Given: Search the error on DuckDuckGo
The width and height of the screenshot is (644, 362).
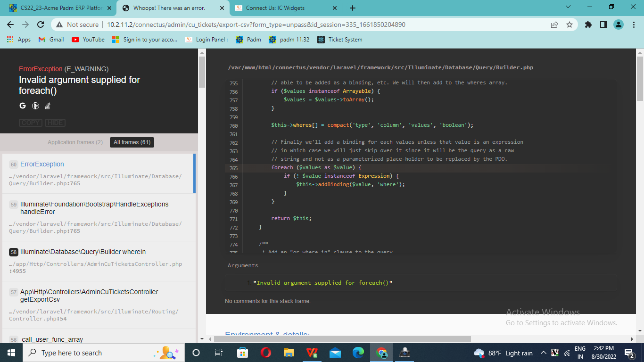Looking at the screenshot, I should (35, 106).
